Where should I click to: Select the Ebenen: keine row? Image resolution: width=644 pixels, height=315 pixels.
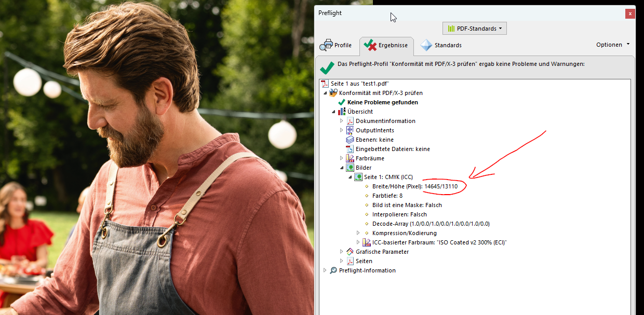tap(374, 140)
